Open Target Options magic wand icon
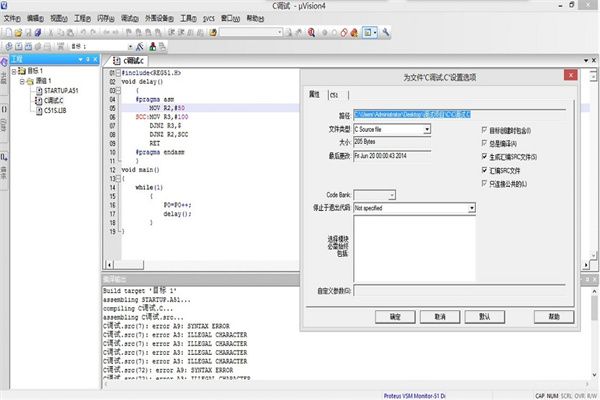The width and height of the screenshot is (600, 400). 140,46
